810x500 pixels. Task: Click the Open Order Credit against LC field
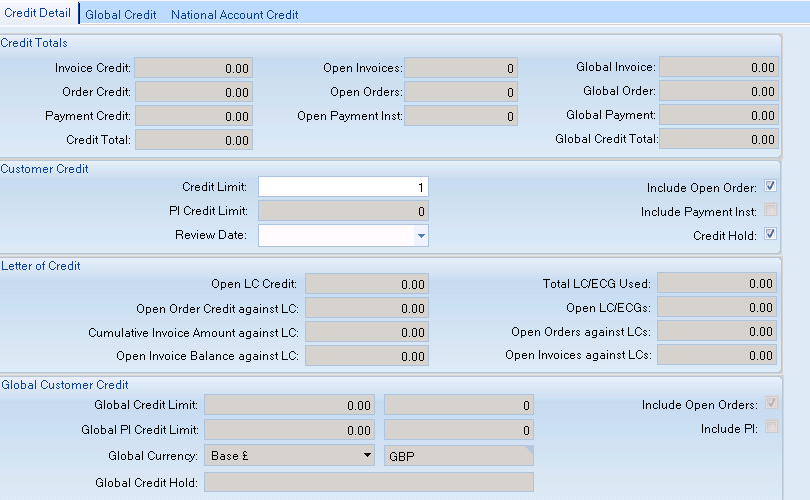367,308
